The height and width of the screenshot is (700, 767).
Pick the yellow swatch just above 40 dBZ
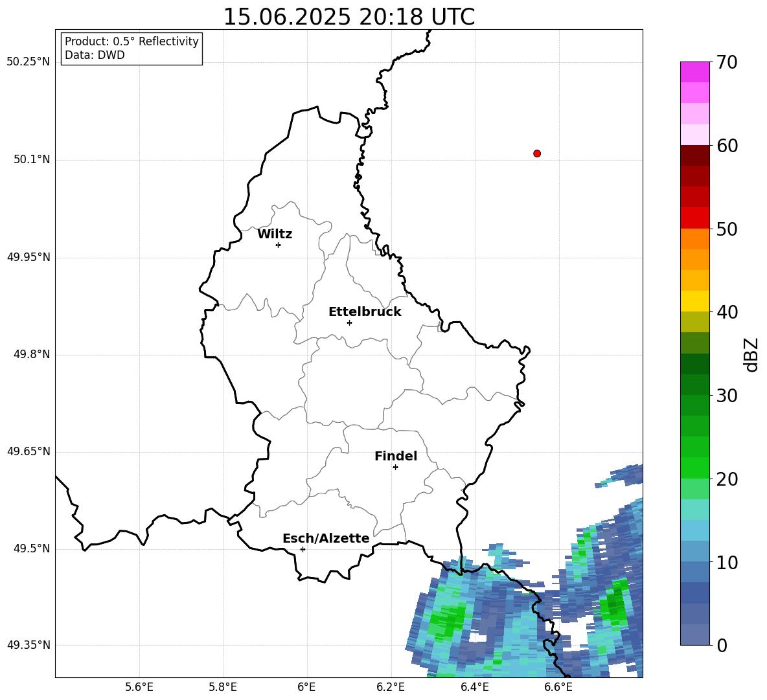tap(695, 301)
